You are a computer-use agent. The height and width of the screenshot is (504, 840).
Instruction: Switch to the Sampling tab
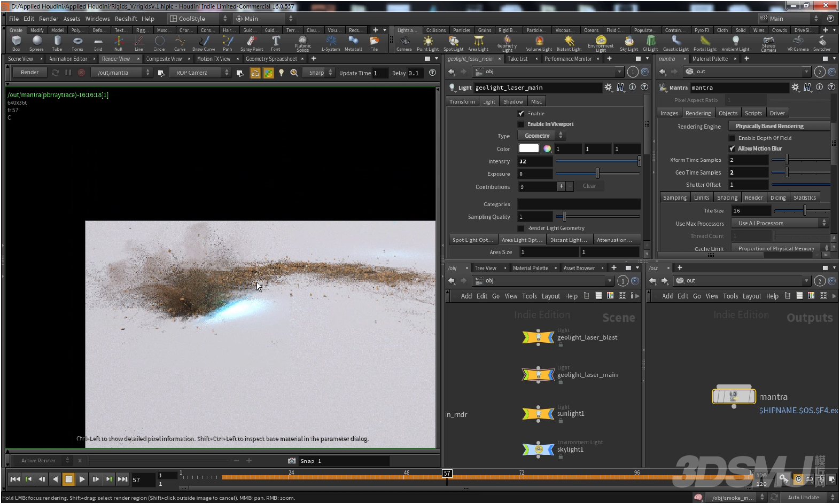pos(675,198)
